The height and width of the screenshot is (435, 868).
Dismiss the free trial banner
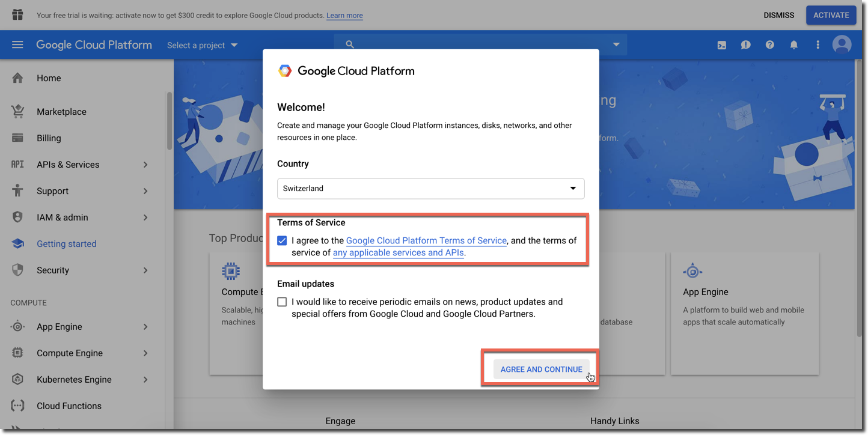[x=779, y=15]
